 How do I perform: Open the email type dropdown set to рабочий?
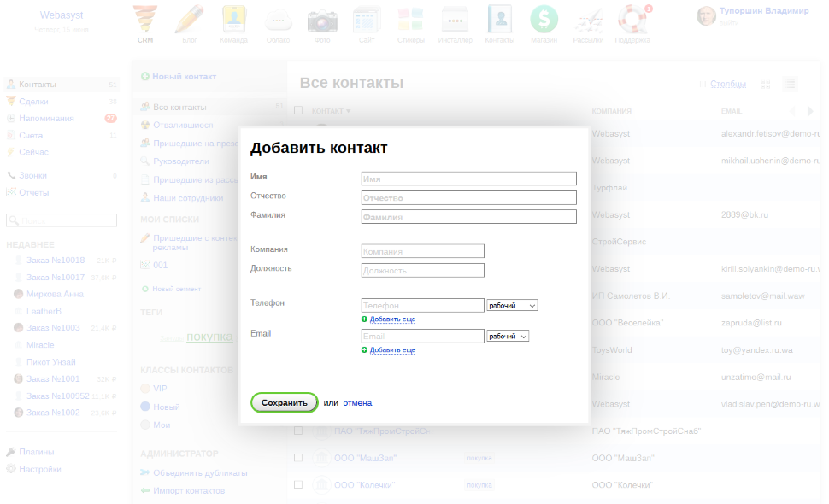508,336
